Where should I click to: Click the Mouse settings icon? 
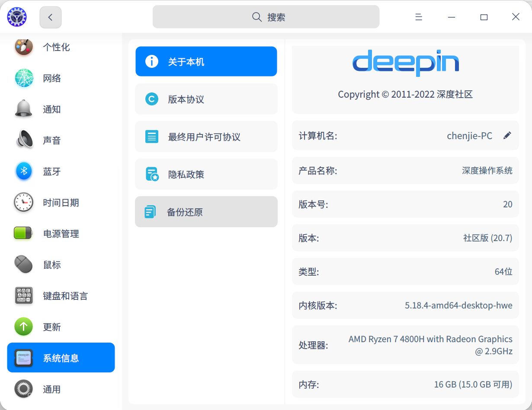pyautogui.click(x=24, y=265)
